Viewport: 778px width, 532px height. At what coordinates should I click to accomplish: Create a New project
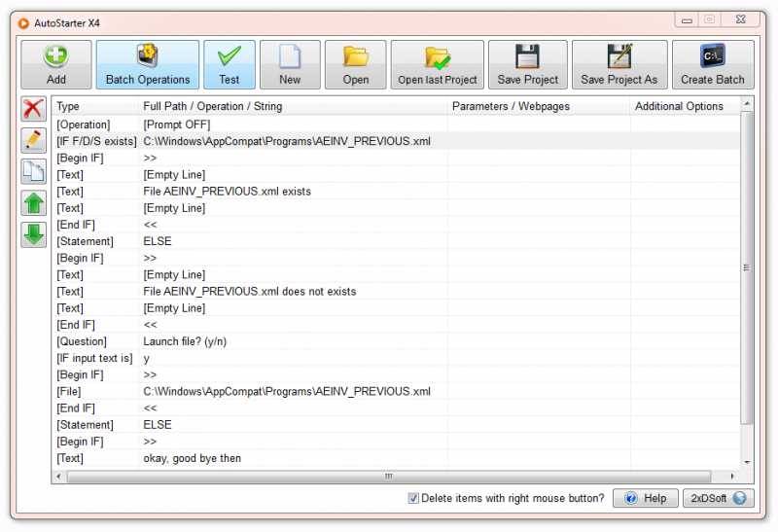(x=290, y=64)
